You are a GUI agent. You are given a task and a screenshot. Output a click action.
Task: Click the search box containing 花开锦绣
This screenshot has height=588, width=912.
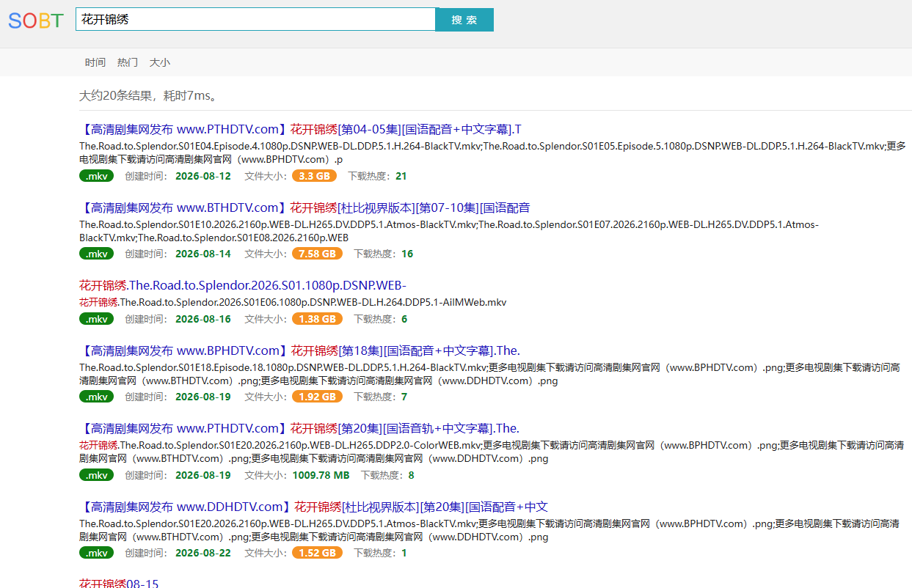pyautogui.click(x=255, y=20)
